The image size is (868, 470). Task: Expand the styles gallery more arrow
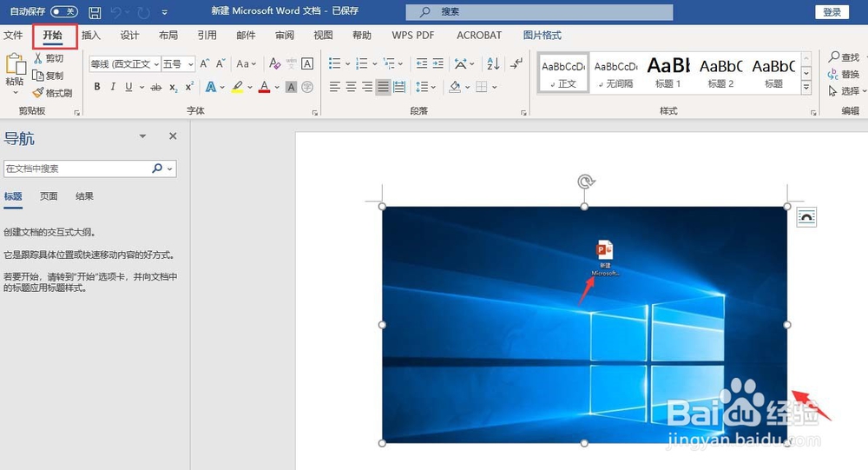806,87
